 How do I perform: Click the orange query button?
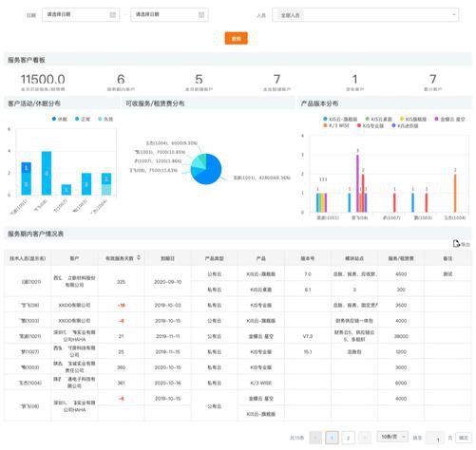tap(237, 38)
